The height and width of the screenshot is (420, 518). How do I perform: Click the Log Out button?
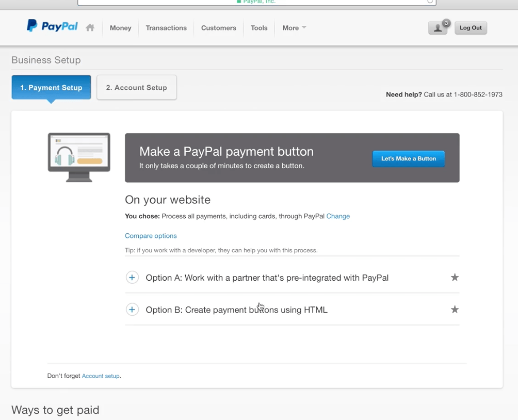point(471,28)
